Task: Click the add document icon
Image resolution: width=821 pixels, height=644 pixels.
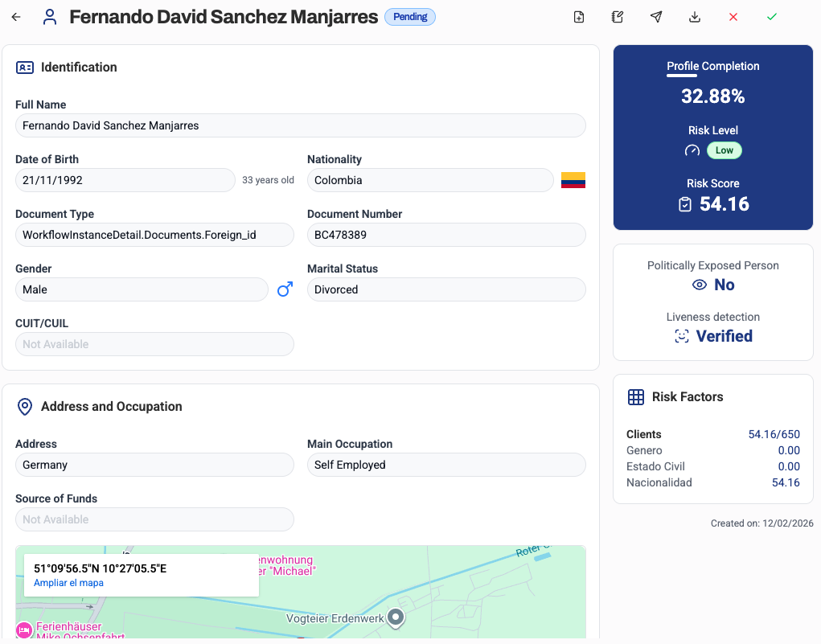Action: coord(579,17)
